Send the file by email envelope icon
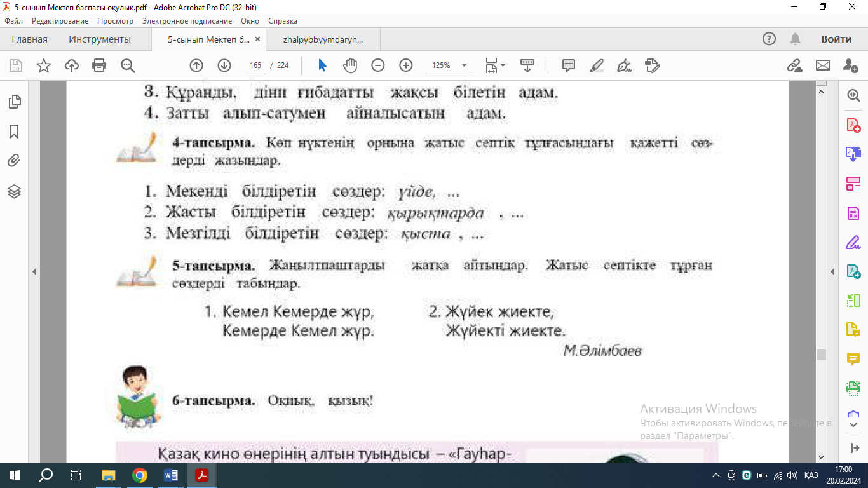Viewport: 868px width, 488px height. coord(823,65)
